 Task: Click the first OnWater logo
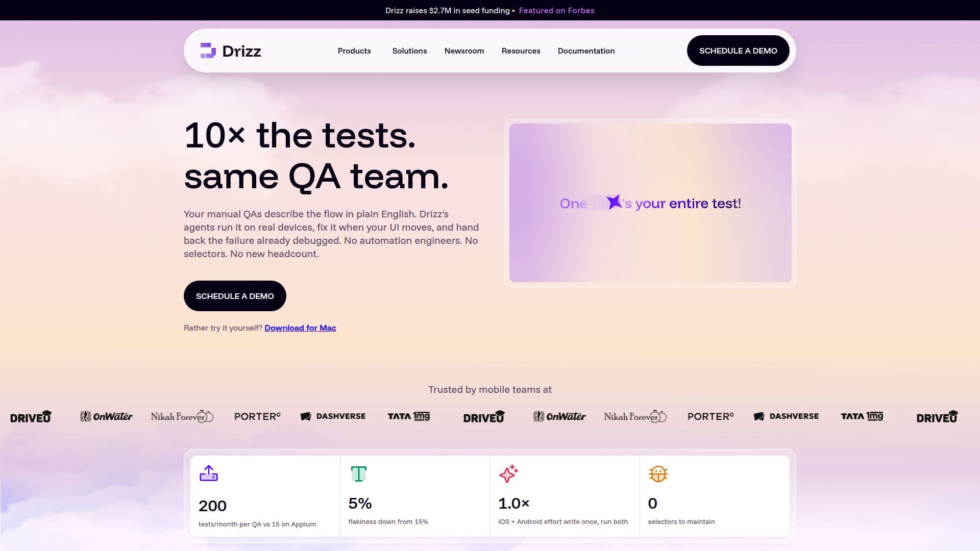pyautogui.click(x=106, y=416)
